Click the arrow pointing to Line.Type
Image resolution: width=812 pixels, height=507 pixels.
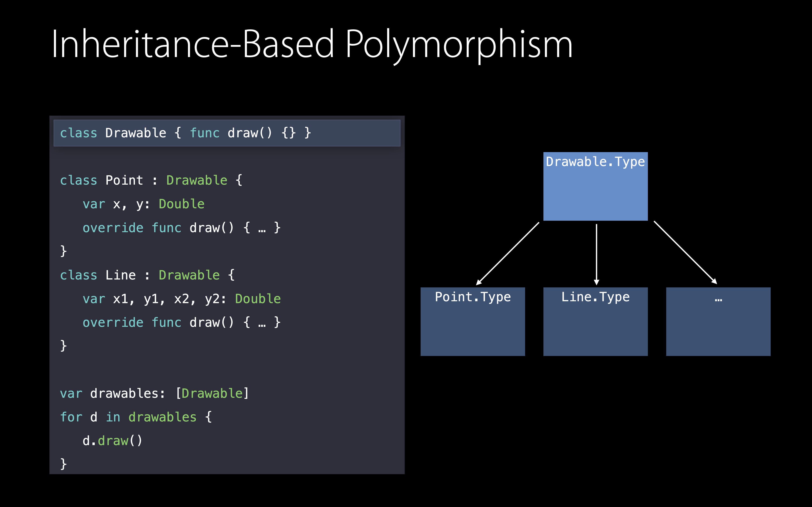[x=596, y=255]
